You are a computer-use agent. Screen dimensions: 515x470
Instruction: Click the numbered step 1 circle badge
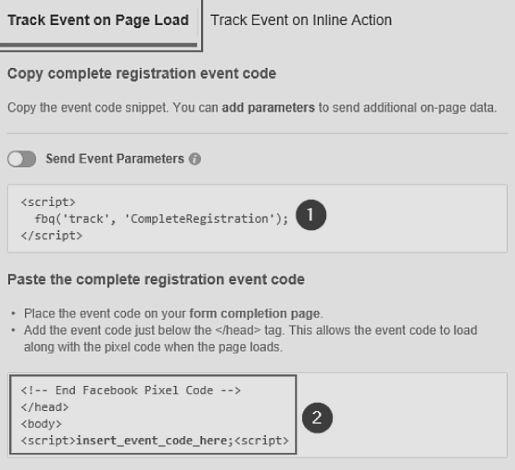click(x=311, y=215)
